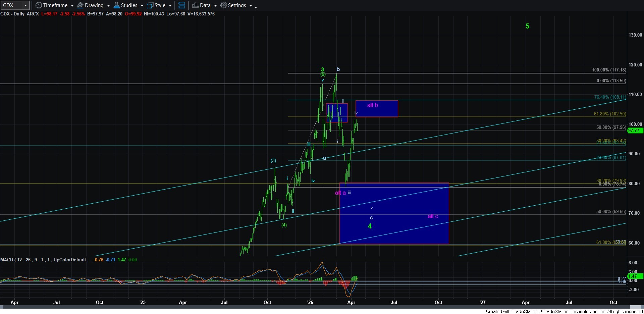644x314 pixels.
Task: Click the Studies flask icon
Action: (x=117, y=5)
